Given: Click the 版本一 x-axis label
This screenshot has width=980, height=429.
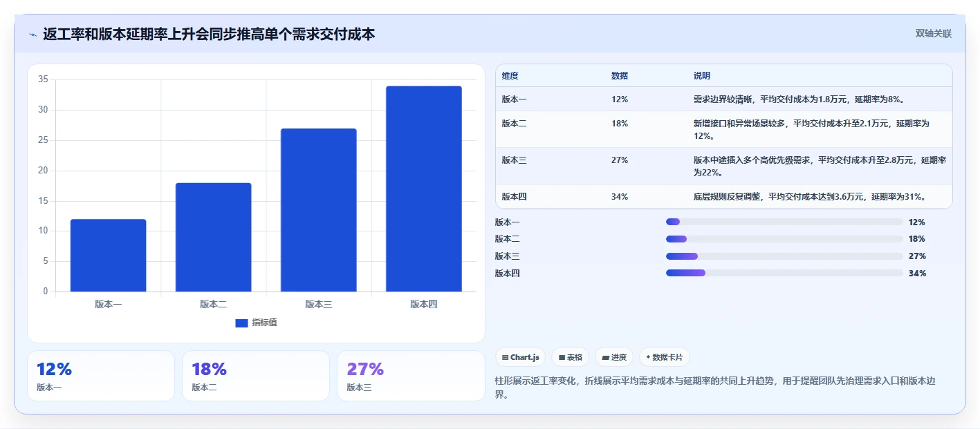Looking at the screenshot, I should pos(108,304).
